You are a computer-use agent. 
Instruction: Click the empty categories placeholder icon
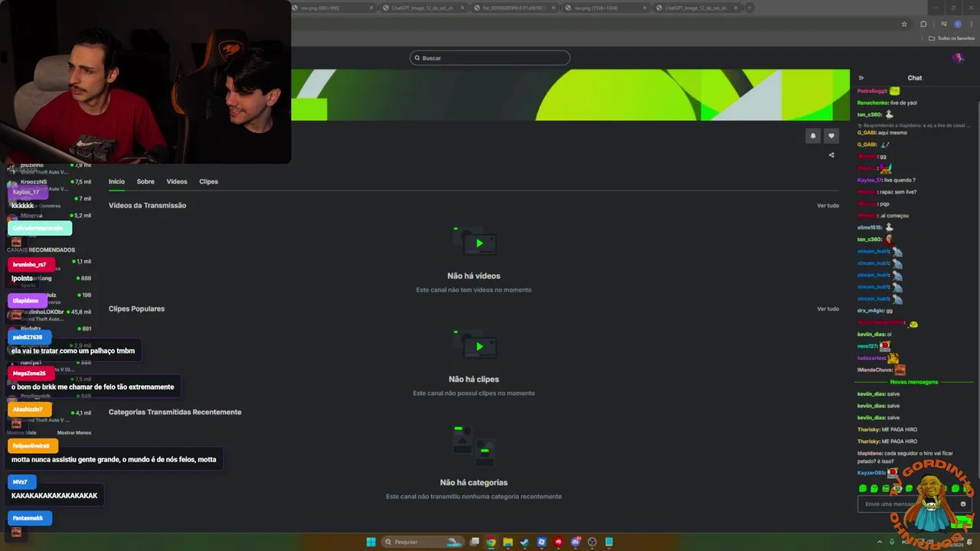(474, 446)
